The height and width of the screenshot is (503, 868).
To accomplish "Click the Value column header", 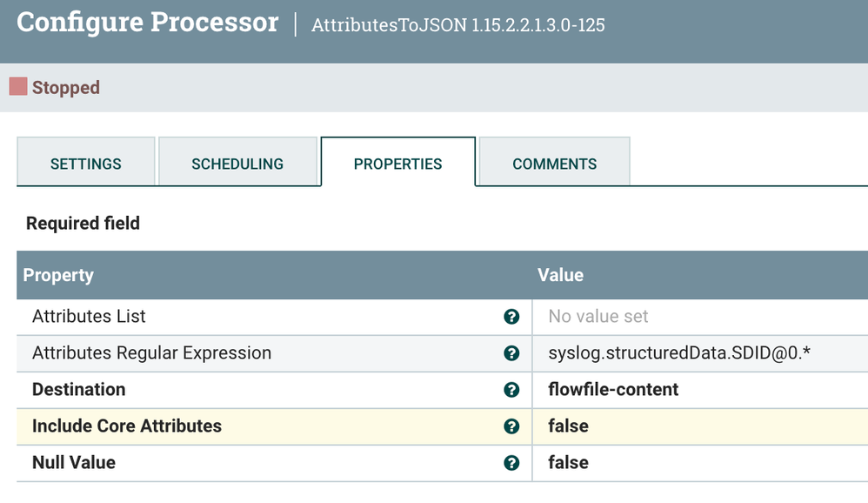I will (x=560, y=275).
